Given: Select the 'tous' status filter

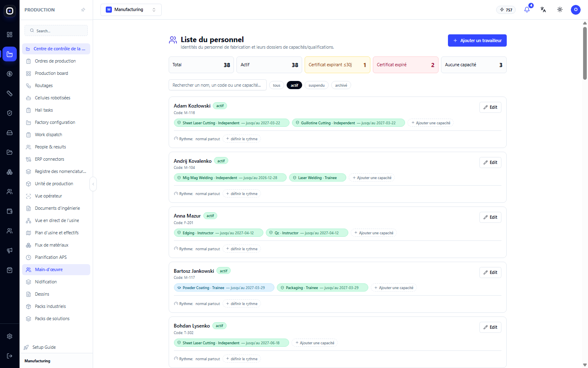Looking at the screenshot, I should 276,85.
